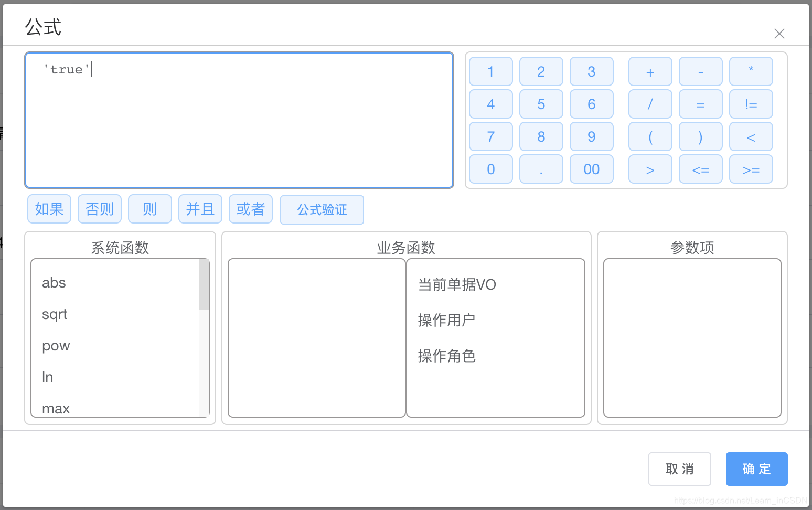812x510 pixels.
Task: Click the system functions list scrollbar
Action: [x=204, y=284]
